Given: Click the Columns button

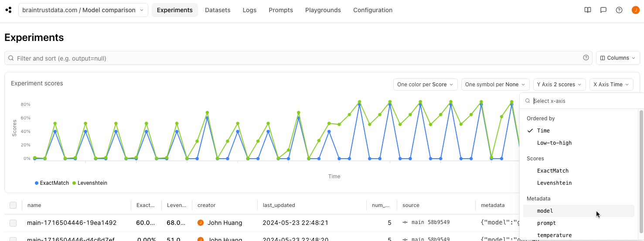Looking at the screenshot, I should tap(618, 58).
